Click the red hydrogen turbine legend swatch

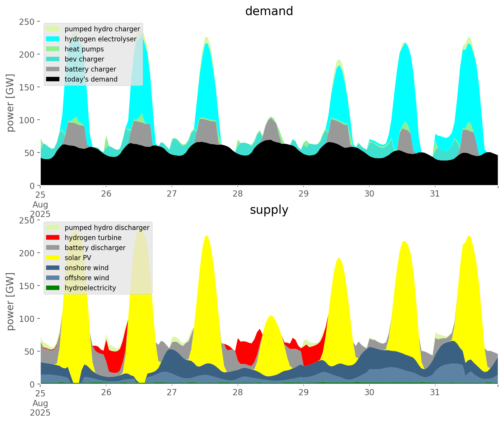pos(53,238)
